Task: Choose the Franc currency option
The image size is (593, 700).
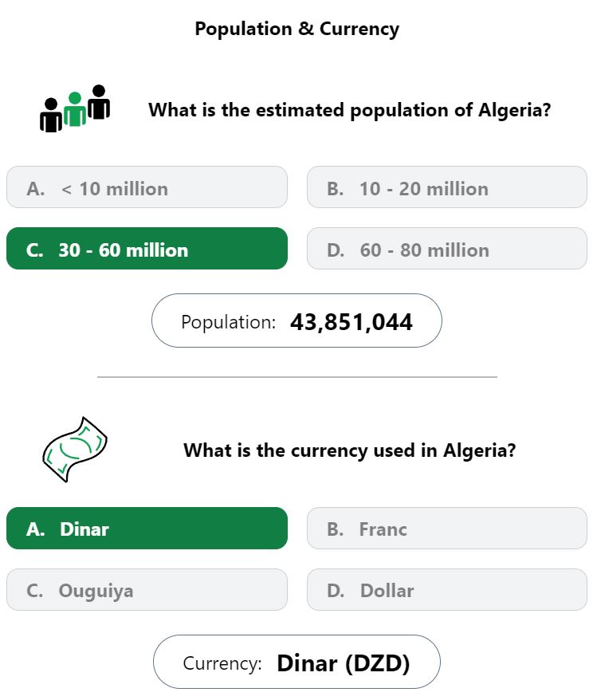Action: pos(447,528)
